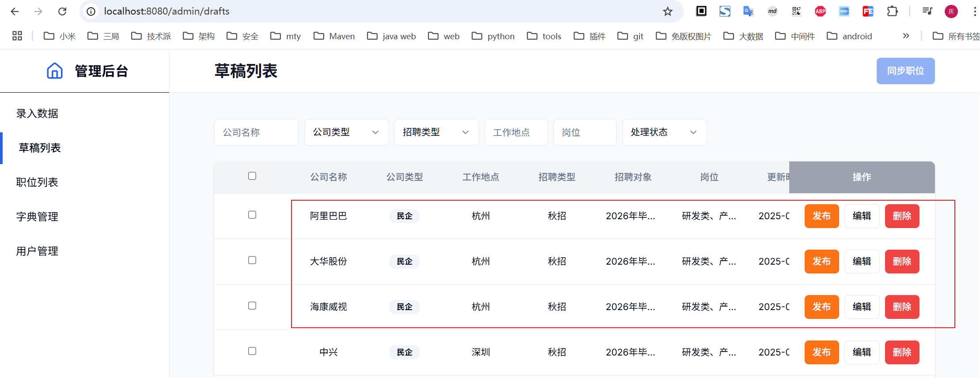The image size is (980, 378).
Task: Click the ABP adblock extension icon
Action: point(820,11)
